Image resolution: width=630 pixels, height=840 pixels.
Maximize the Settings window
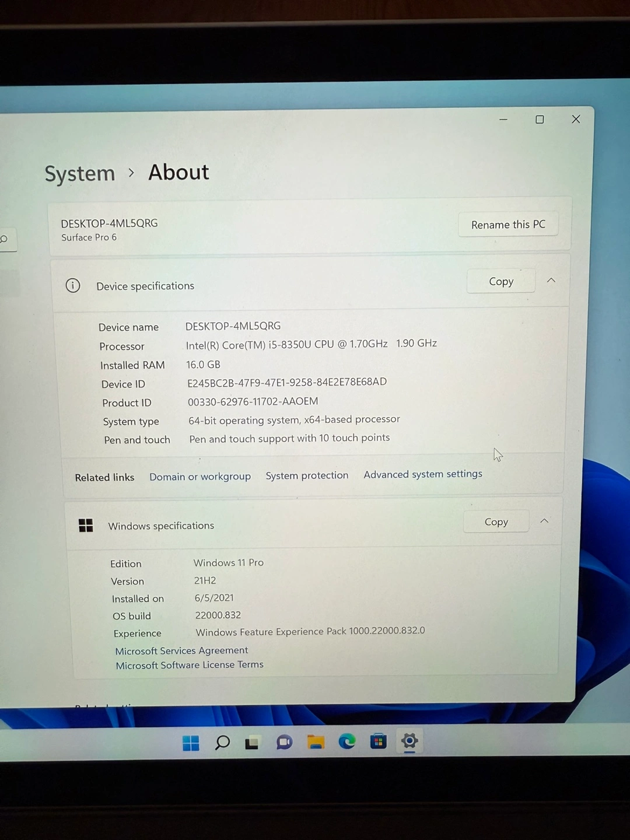click(540, 120)
